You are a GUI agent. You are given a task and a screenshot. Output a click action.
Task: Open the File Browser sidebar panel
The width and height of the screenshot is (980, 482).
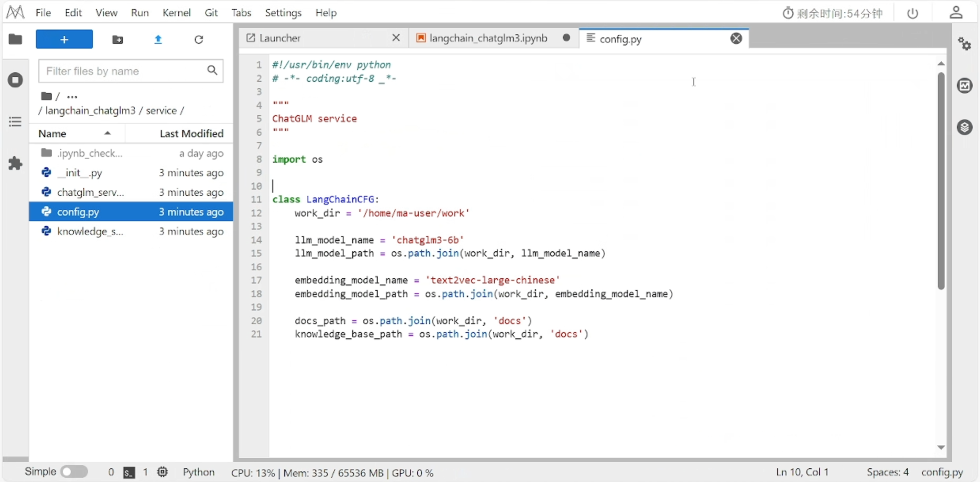coord(15,39)
